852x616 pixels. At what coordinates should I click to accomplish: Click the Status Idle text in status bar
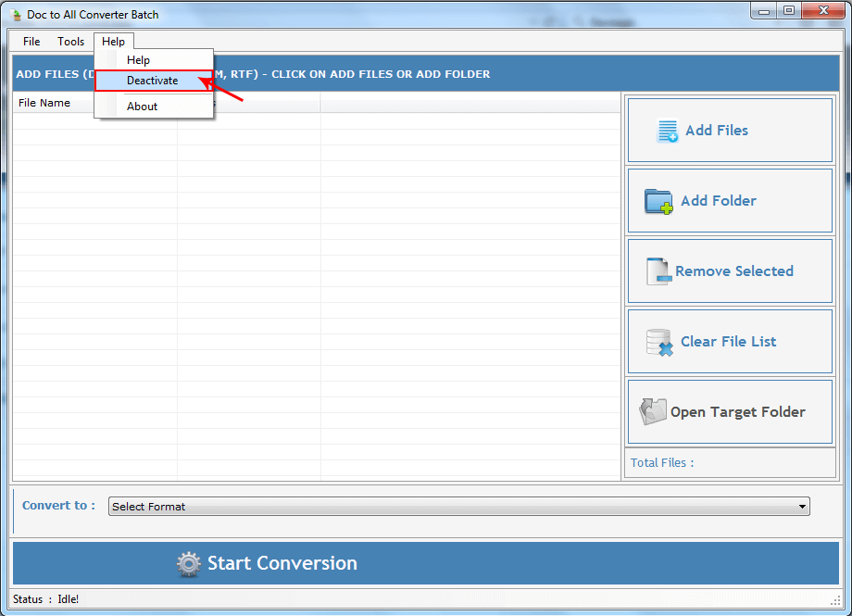(x=45, y=599)
